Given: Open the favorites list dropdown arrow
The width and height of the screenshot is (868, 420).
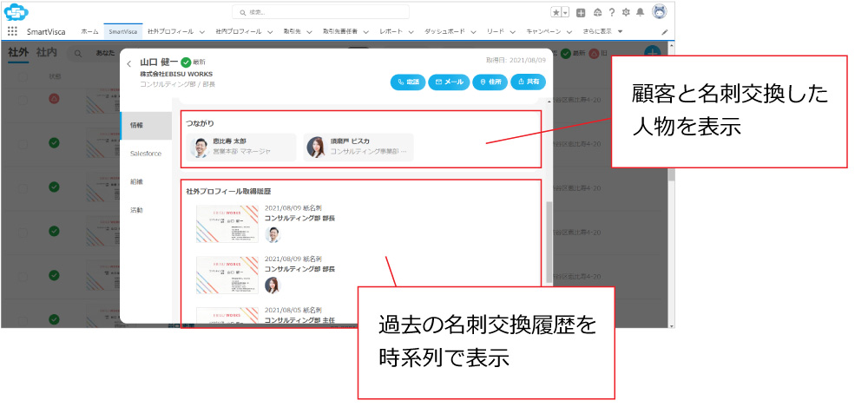Looking at the screenshot, I should pos(566,12).
